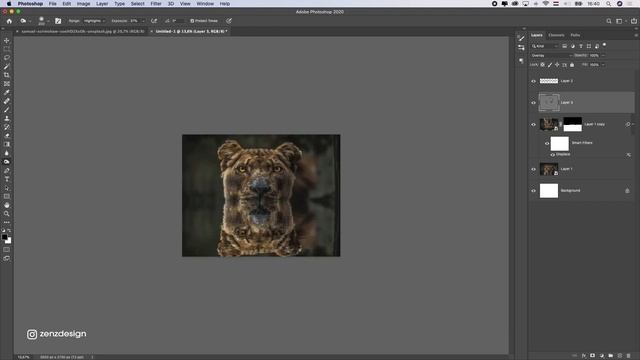This screenshot has width=640, height=360.
Task: Select the Zoom tool
Action: tap(7, 213)
